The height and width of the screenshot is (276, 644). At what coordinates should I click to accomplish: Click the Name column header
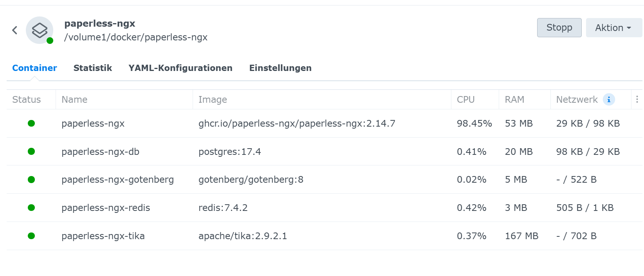74,100
